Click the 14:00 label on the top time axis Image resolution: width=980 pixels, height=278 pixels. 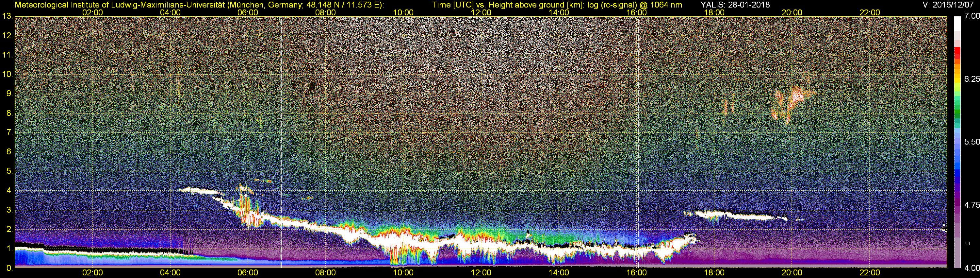coord(559,12)
